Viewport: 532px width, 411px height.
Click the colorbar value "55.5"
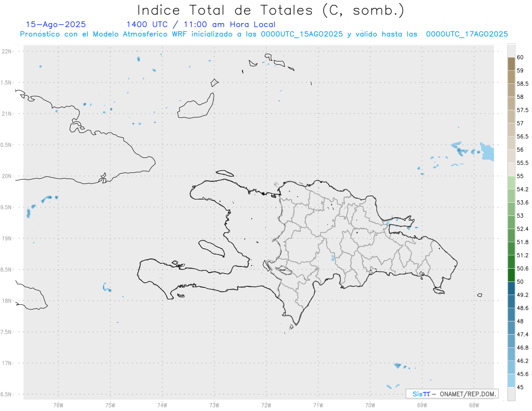coord(522,163)
